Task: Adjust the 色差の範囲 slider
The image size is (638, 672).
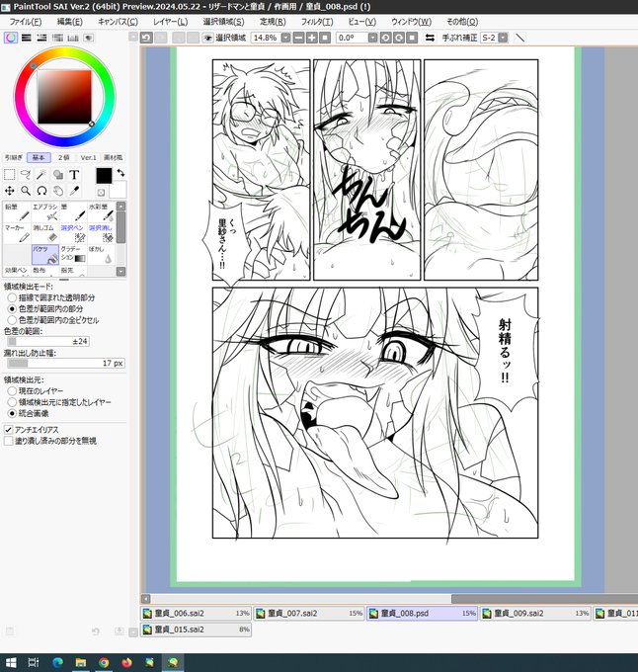Action: (48, 341)
